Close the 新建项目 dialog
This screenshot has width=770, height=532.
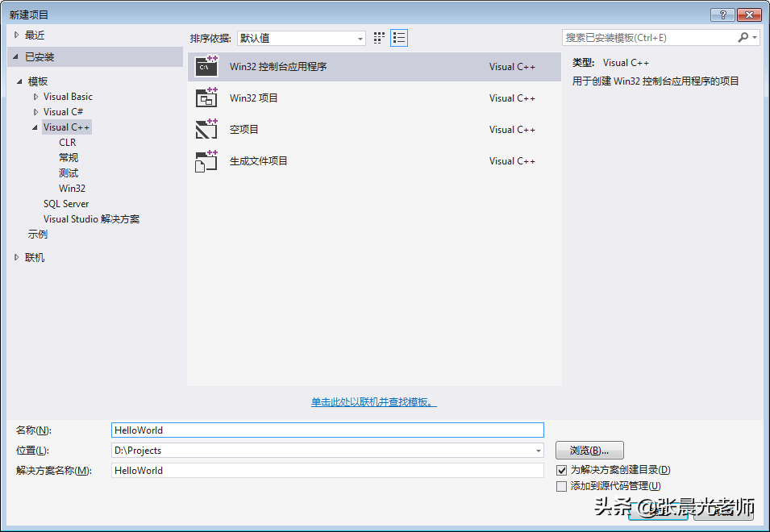pos(749,15)
